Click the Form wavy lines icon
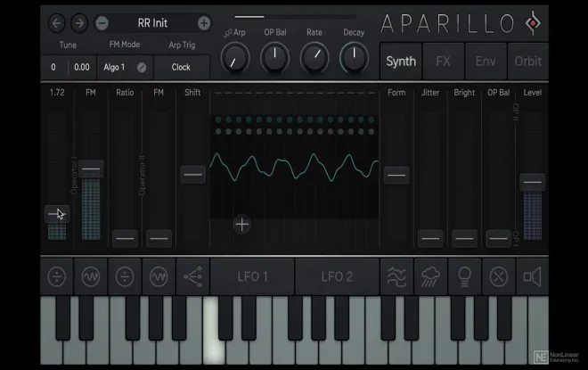 [x=396, y=277]
